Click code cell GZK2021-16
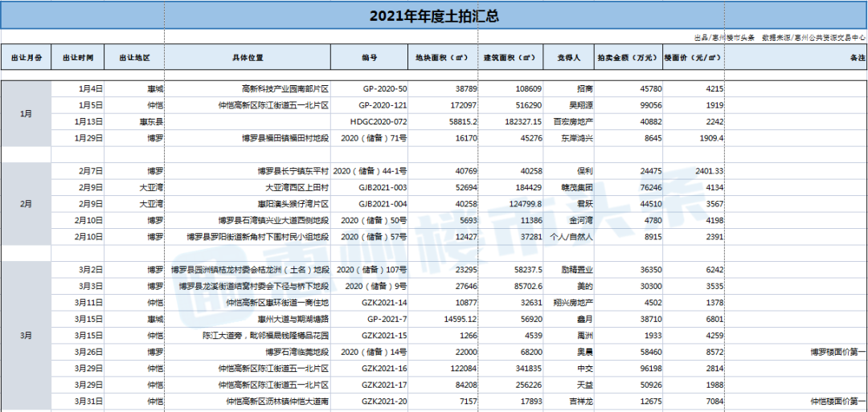This screenshot has width=868, height=412. (370, 369)
